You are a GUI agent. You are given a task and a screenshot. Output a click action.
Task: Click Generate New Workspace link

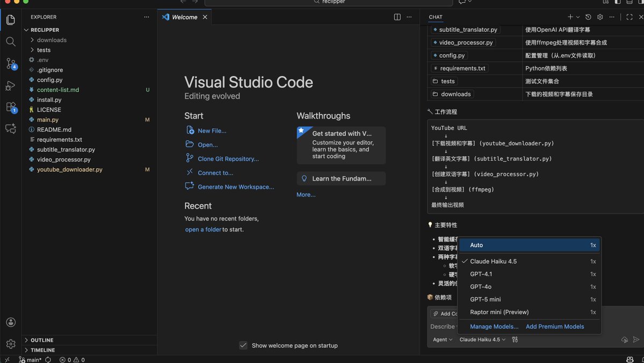coord(236,187)
